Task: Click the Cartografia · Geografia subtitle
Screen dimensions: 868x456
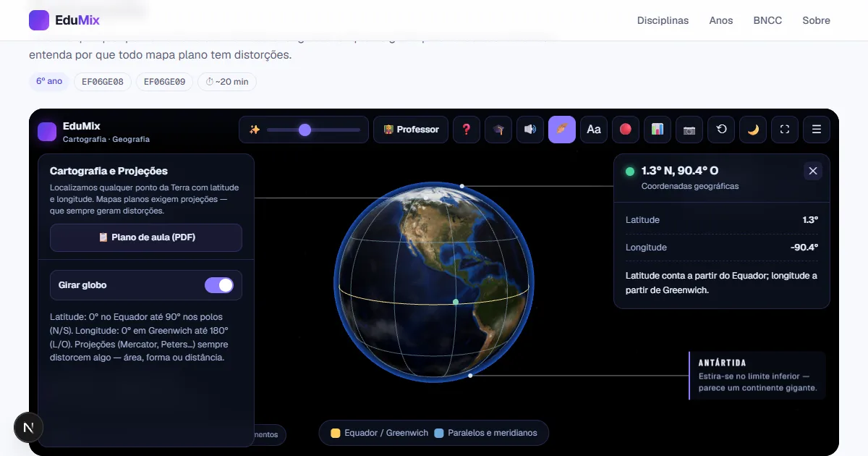Action: [106, 139]
